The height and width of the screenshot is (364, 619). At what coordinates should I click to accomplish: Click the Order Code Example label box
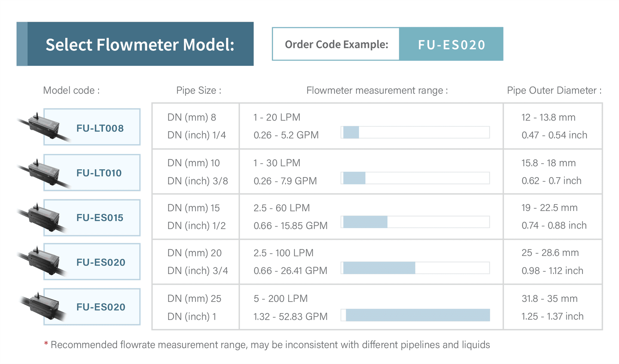tap(336, 44)
